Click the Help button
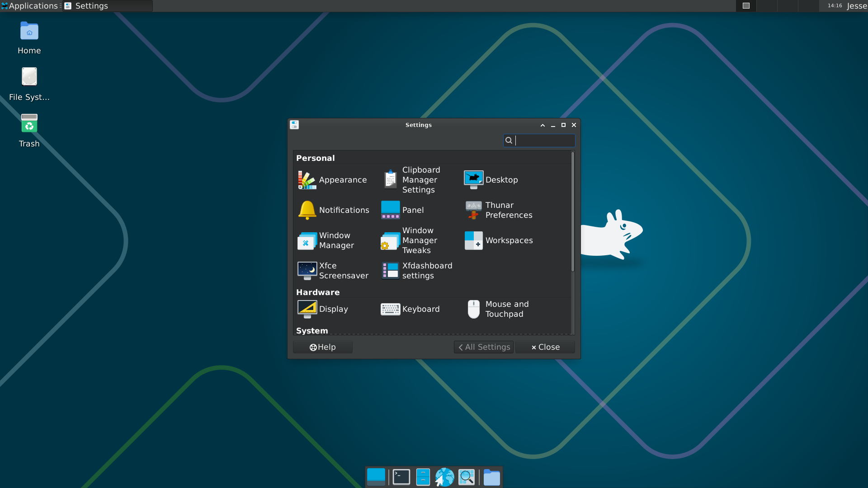Viewport: 868px width, 488px height. tap(323, 347)
